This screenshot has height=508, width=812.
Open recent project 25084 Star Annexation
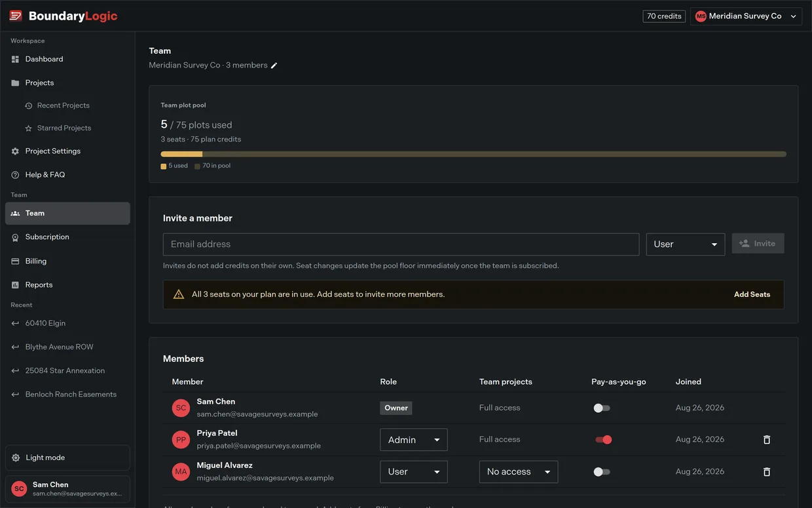coord(67,371)
